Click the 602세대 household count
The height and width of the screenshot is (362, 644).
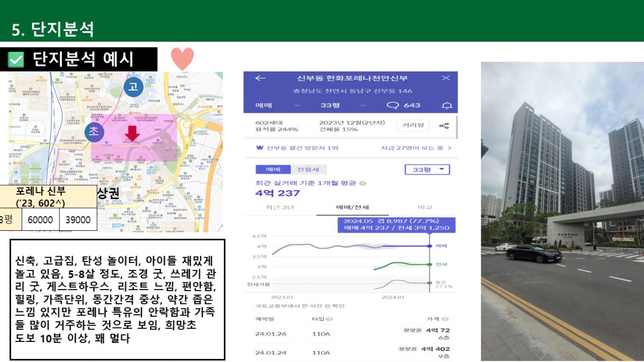coord(269,122)
